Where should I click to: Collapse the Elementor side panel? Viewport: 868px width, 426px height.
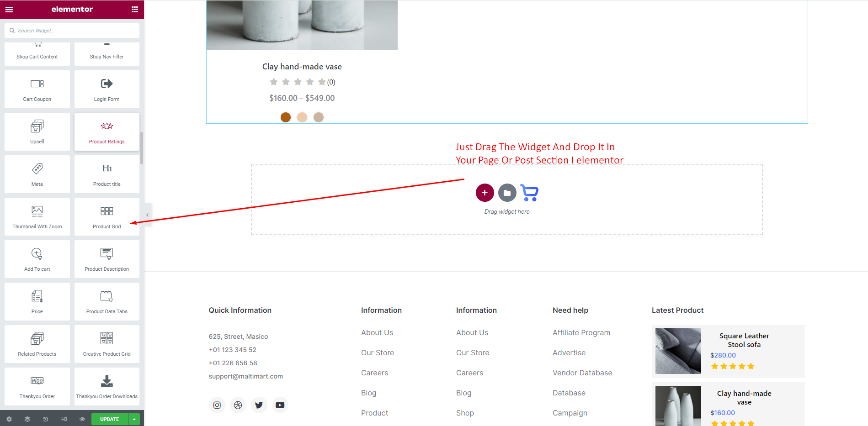click(147, 215)
